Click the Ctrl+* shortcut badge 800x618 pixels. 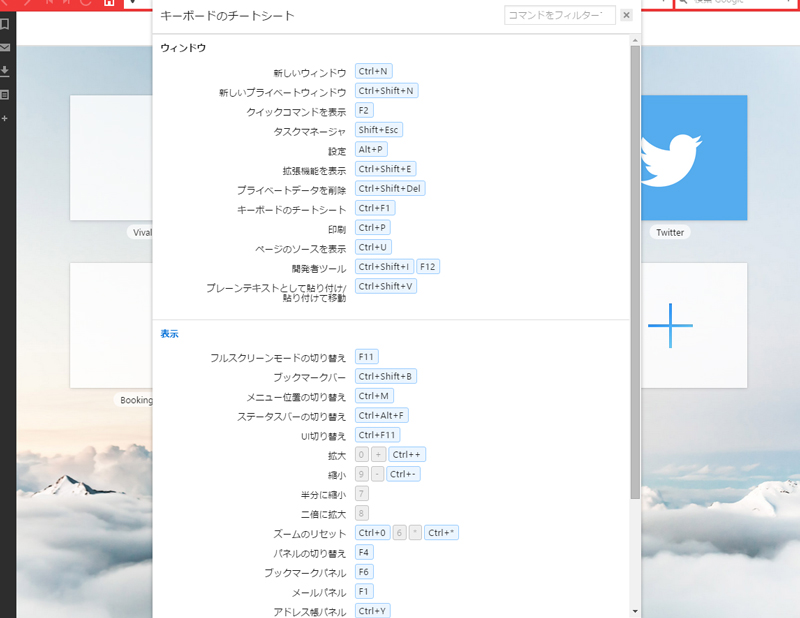[441, 533]
